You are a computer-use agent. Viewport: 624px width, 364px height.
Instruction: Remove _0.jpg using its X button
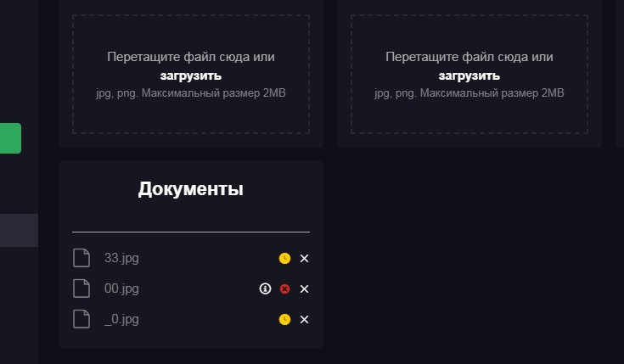click(x=304, y=319)
